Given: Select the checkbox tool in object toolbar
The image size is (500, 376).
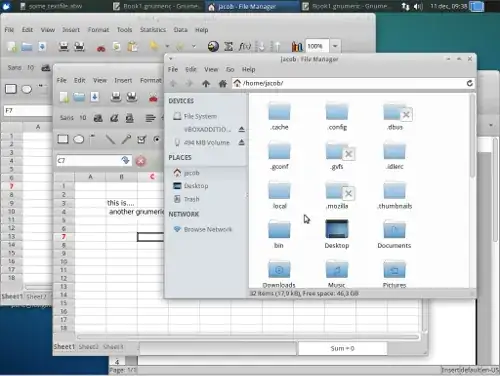Looking at the screenshot, I should pos(142,139).
